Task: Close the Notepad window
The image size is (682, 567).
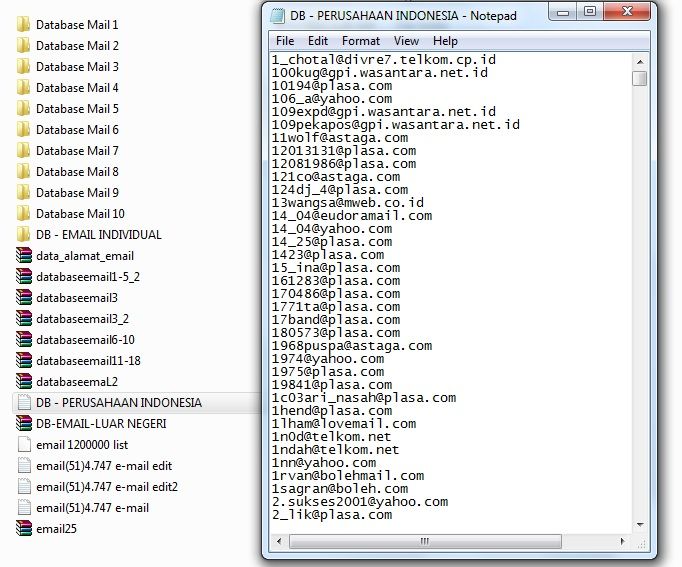Action: click(x=627, y=12)
